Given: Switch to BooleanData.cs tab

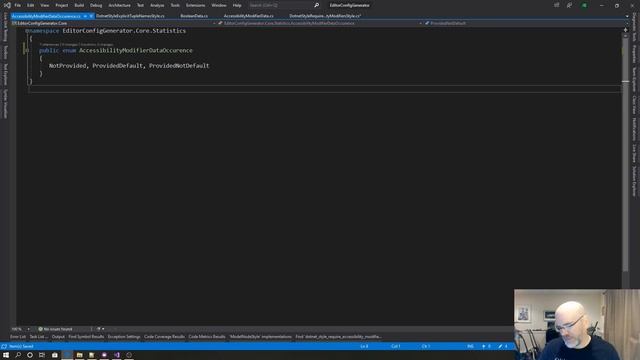Looking at the screenshot, I should click(x=194, y=16).
